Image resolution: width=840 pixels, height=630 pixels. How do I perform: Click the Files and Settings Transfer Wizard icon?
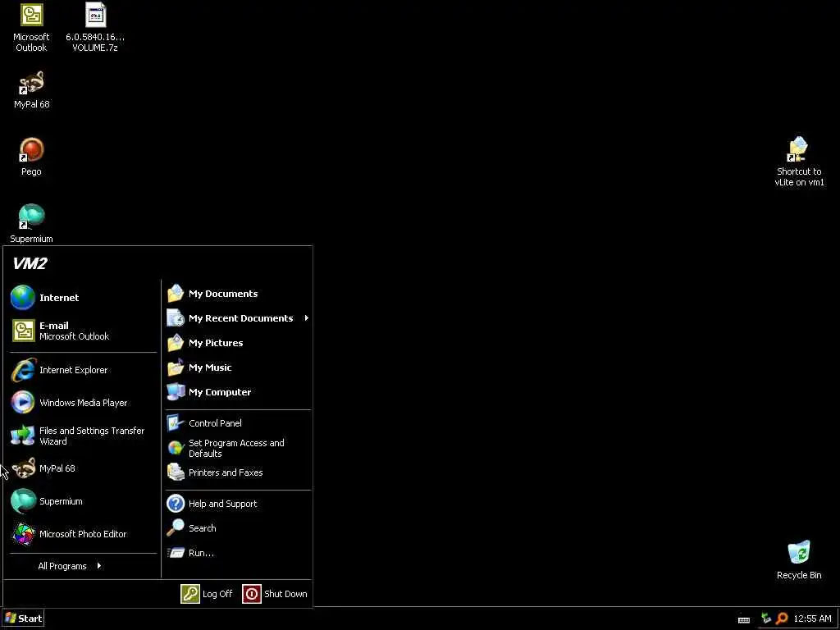point(23,436)
